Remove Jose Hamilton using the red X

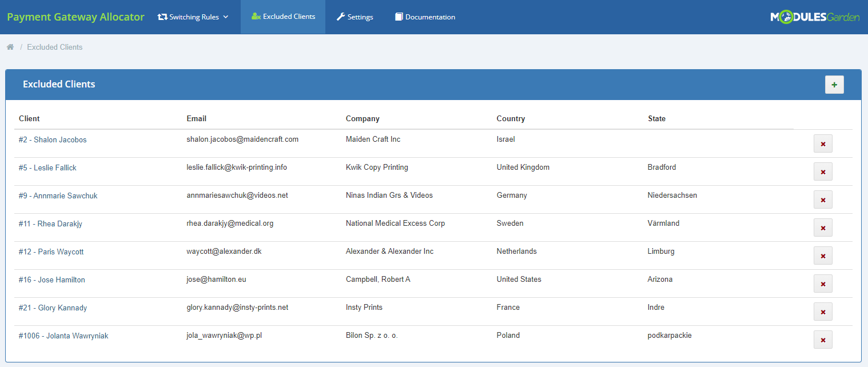(823, 284)
